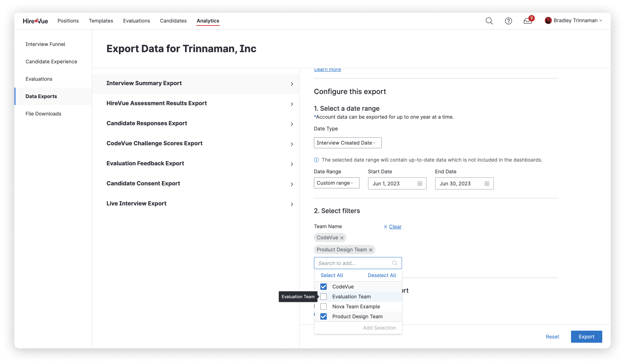Click the Nova Team Example label
This screenshot has width=625, height=364.
[356, 307]
